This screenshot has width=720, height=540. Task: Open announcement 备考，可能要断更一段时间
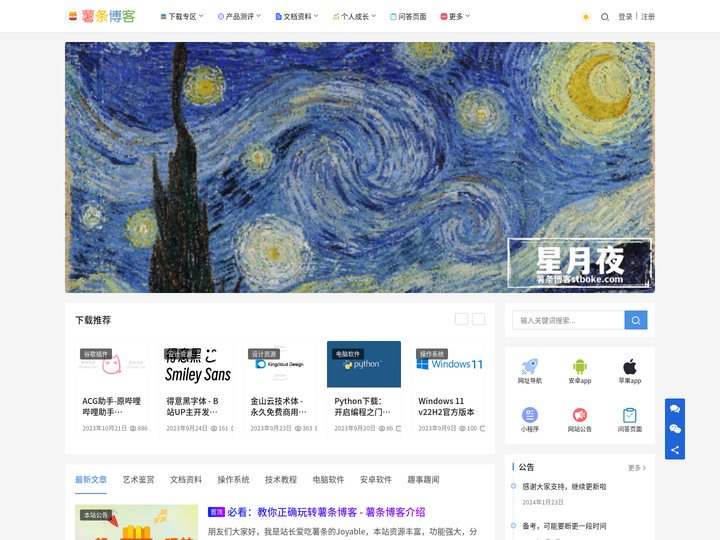[564, 526]
